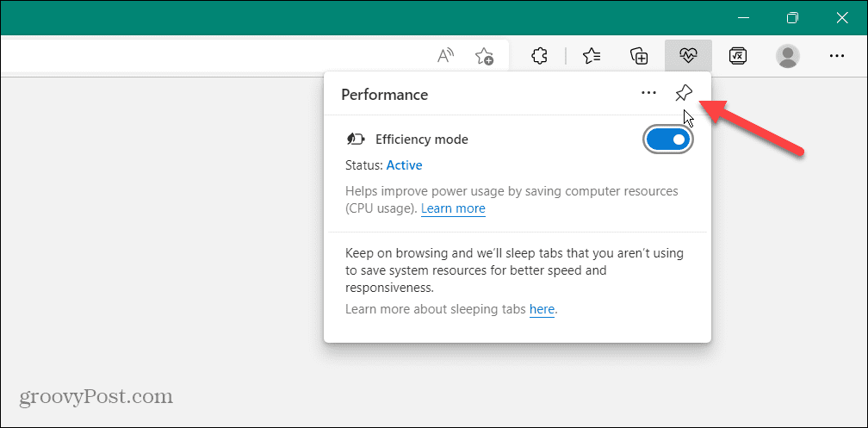The height and width of the screenshot is (428, 868).
Task: Open the Collections toolbar button
Action: point(639,56)
